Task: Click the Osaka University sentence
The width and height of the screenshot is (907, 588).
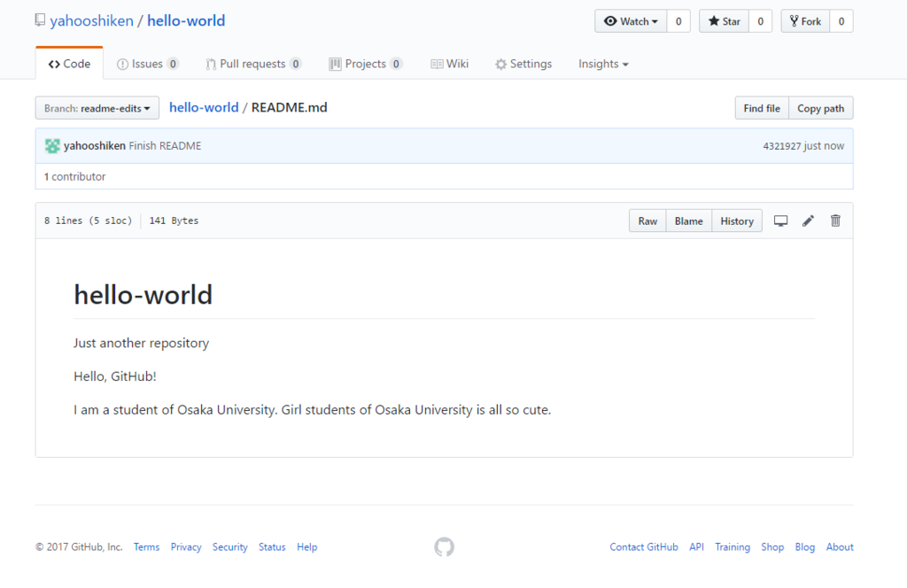Action: [x=313, y=410]
